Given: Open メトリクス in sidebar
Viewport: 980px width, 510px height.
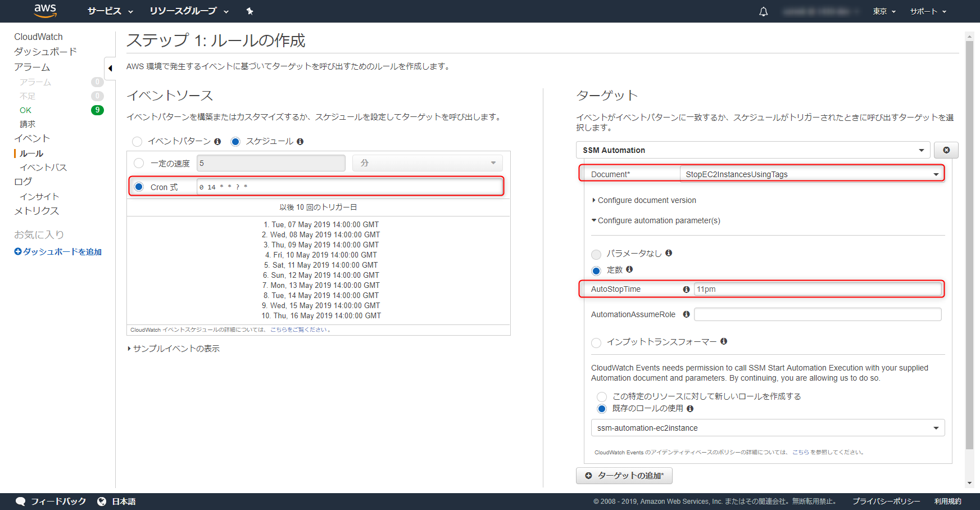Looking at the screenshot, I should point(37,211).
